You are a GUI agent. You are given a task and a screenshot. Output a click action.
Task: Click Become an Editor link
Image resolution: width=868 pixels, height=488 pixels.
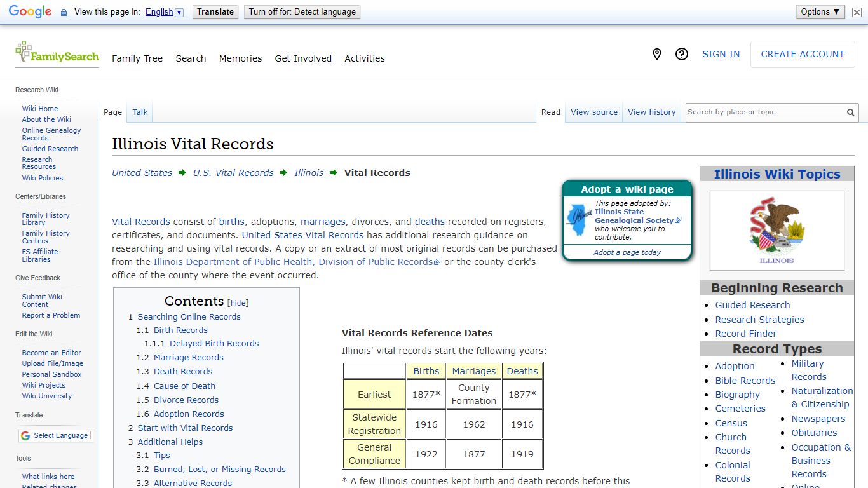coord(51,353)
